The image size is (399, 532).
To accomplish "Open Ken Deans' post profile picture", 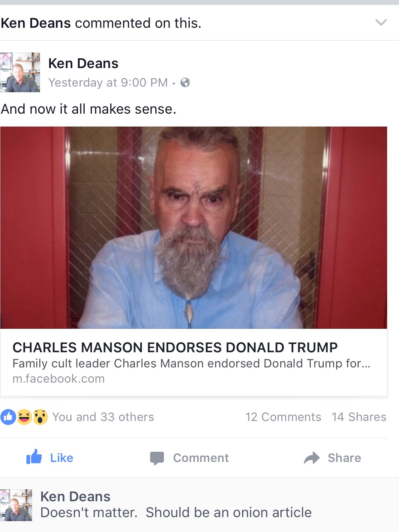I will (x=20, y=72).
